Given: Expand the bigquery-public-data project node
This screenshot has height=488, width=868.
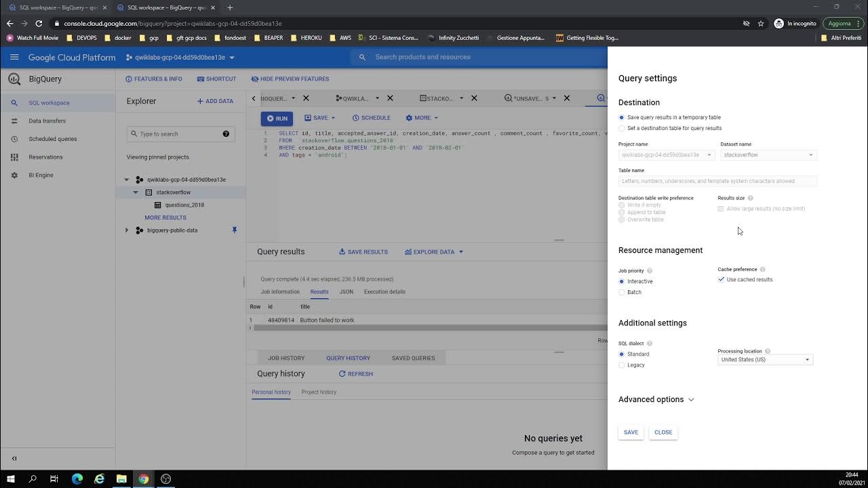Looking at the screenshot, I should 127,230.
